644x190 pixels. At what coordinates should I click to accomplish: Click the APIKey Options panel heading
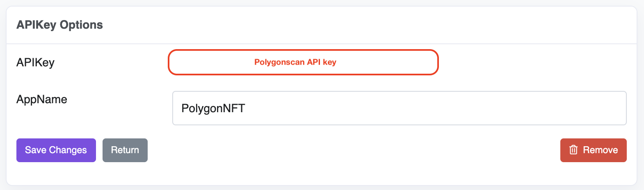(x=59, y=25)
